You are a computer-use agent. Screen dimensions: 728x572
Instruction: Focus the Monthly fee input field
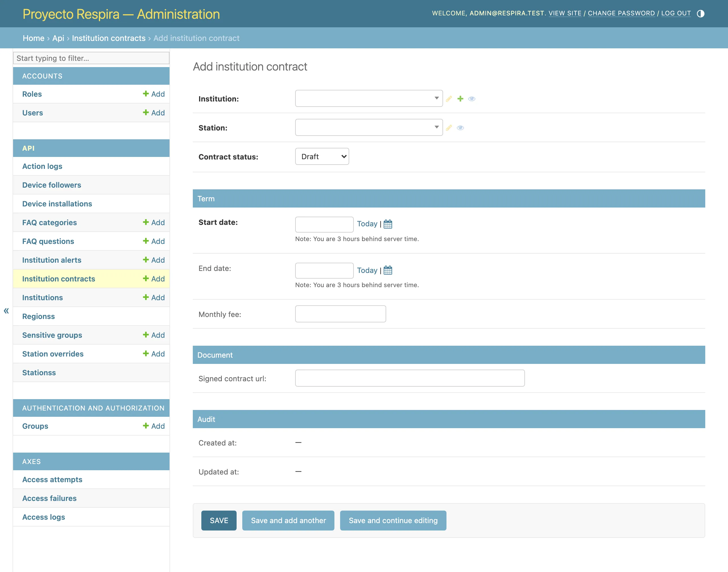tap(340, 314)
